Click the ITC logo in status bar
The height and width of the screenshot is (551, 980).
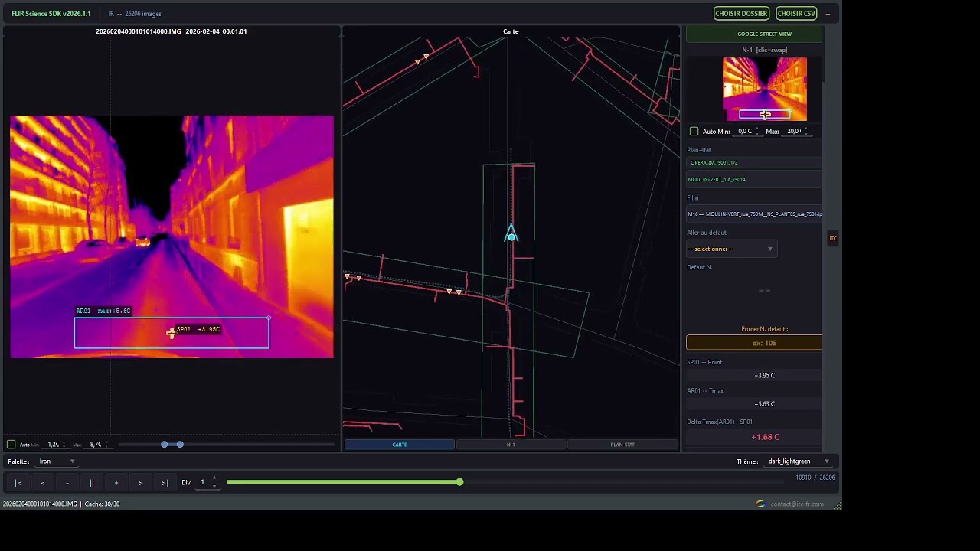coord(760,504)
